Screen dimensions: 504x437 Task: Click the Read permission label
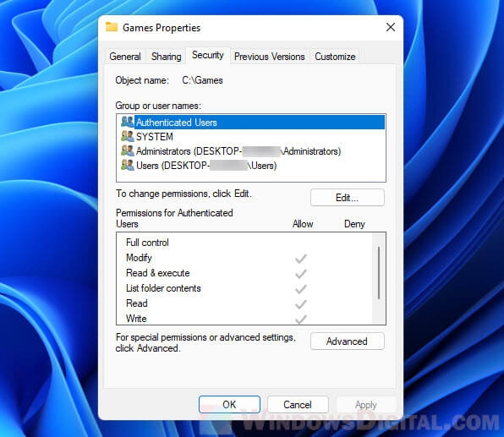[x=137, y=303]
